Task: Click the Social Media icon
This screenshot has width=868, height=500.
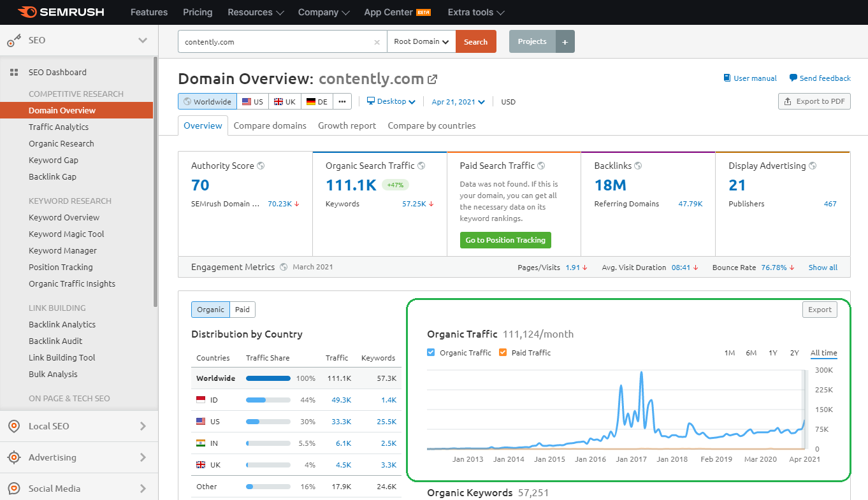Action: click(x=14, y=489)
